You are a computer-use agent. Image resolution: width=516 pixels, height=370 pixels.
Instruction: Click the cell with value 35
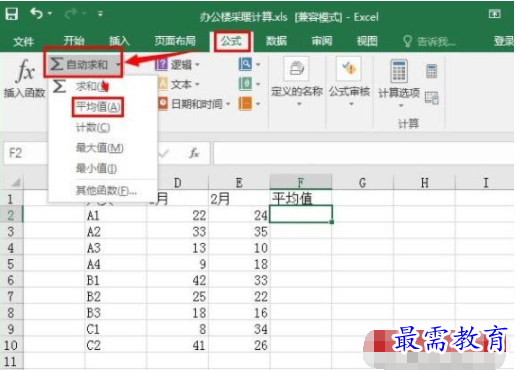(239, 232)
